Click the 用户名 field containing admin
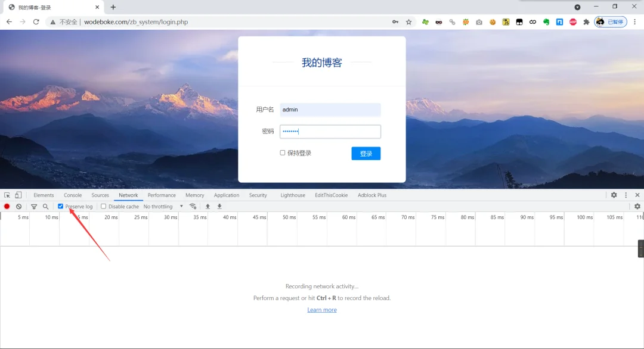The height and width of the screenshot is (349, 644). (330, 110)
